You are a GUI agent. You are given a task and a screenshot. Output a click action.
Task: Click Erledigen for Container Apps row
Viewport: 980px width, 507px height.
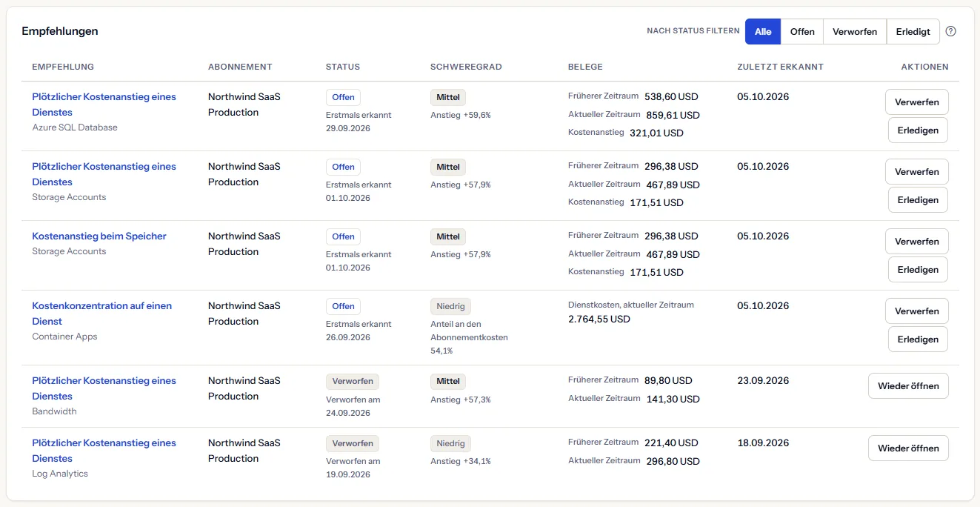coord(918,339)
